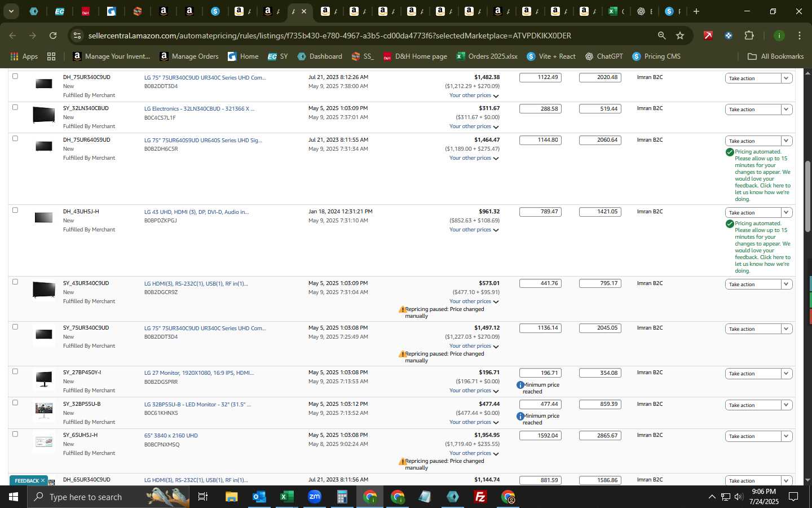This screenshot has height=508, width=812.
Task: Select the checkbox for SY_27BP450Y-I
Action: (15, 371)
